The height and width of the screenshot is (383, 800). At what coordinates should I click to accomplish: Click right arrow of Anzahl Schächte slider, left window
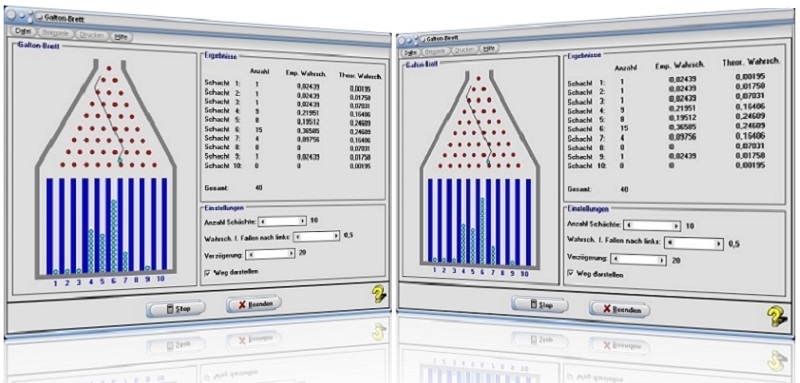302,221
